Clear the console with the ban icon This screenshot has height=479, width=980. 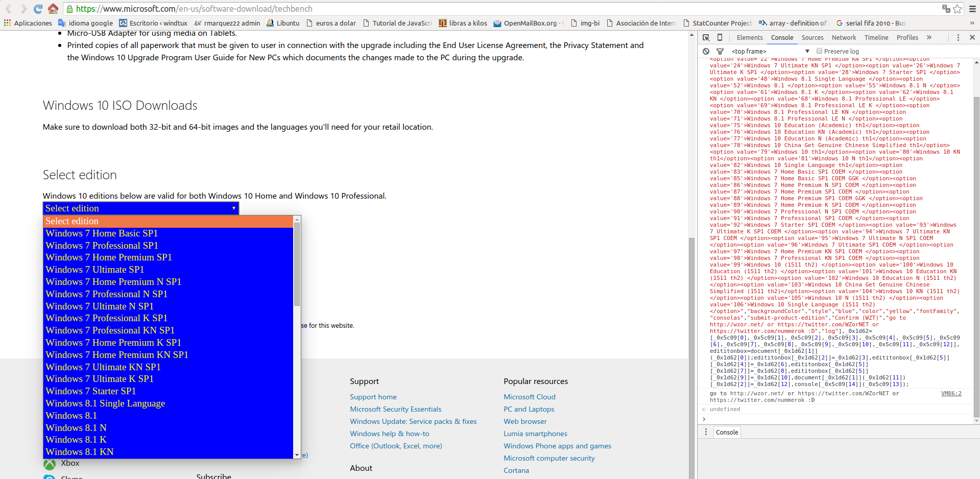pyautogui.click(x=706, y=51)
